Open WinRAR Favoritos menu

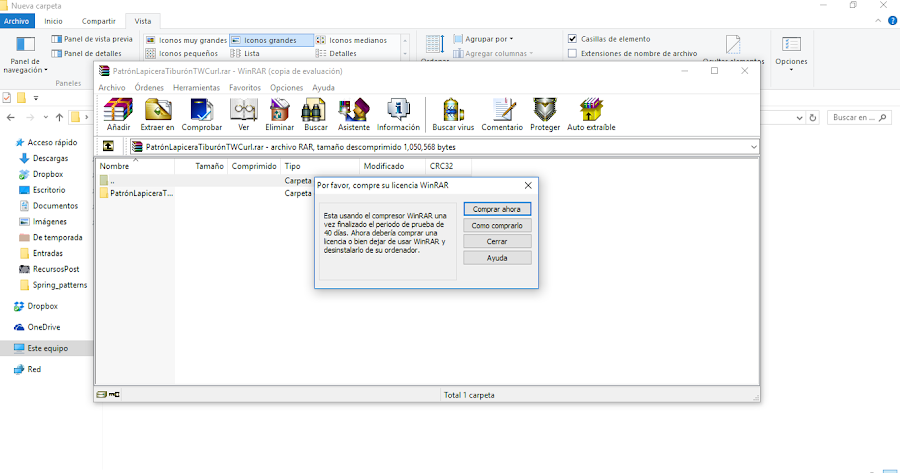click(245, 88)
